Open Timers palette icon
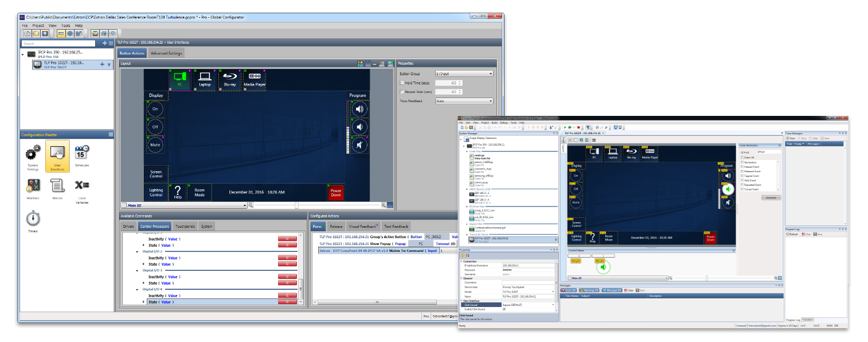The image size is (868, 342). (x=33, y=221)
